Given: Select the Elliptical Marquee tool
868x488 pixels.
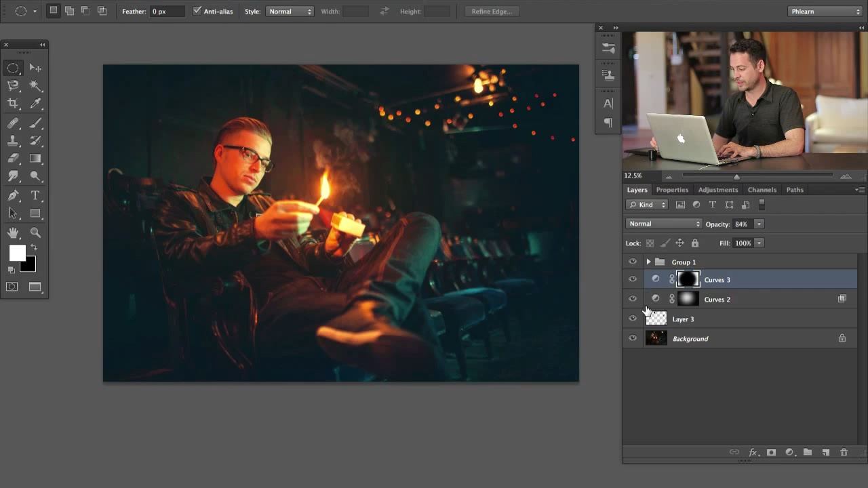Looking at the screenshot, I should click(13, 68).
